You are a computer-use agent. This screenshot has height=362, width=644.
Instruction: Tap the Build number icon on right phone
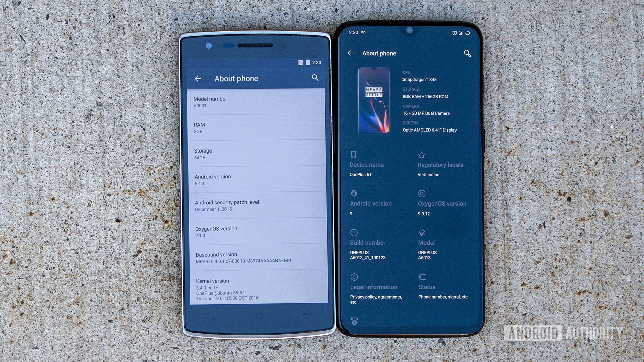point(354,233)
